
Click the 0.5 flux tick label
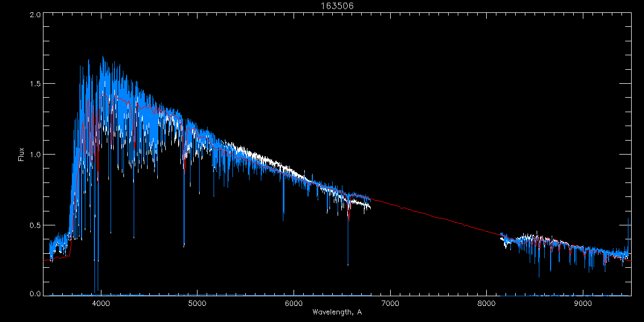(x=34, y=225)
